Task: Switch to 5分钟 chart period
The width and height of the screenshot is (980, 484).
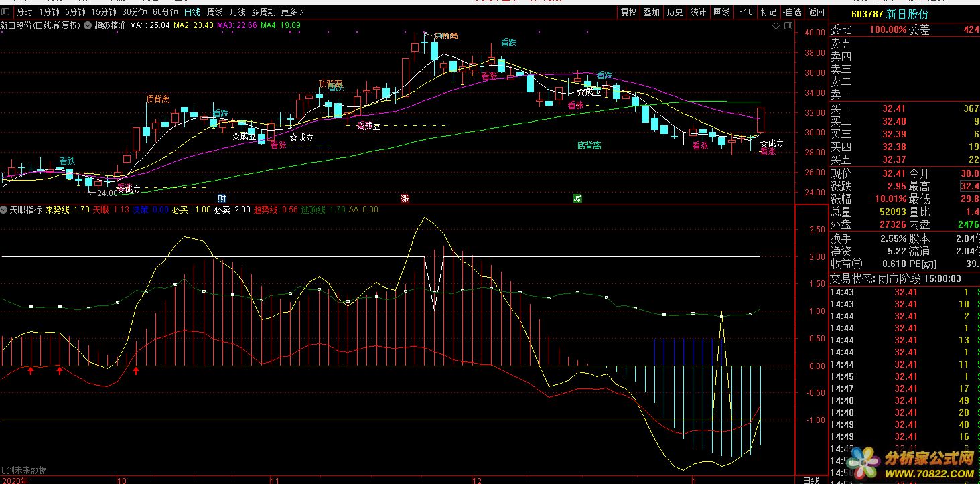Action: tap(75, 11)
